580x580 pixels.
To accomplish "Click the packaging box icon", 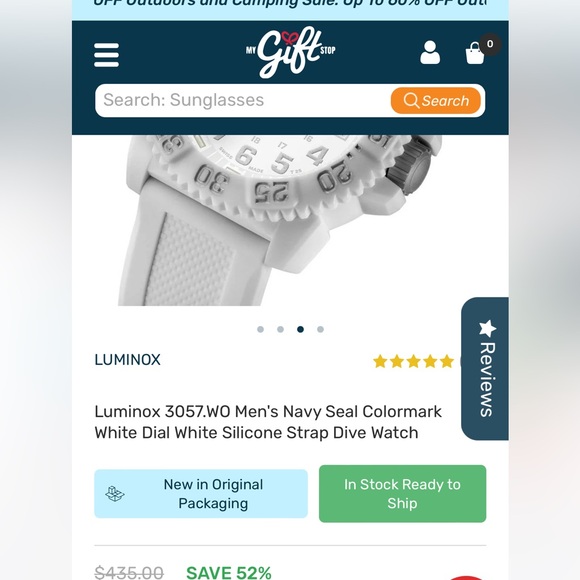I will point(115,493).
